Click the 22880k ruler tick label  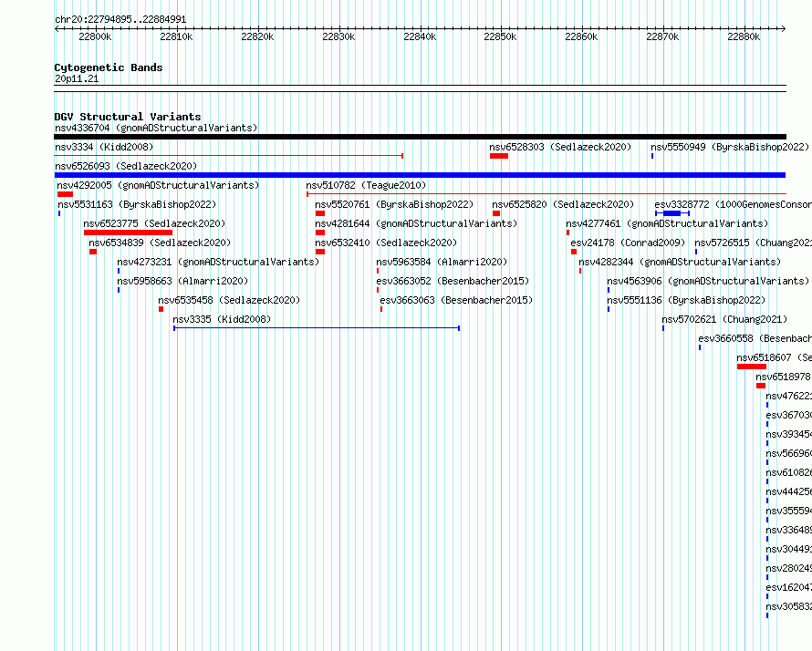pyautogui.click(x=744, y=36)
